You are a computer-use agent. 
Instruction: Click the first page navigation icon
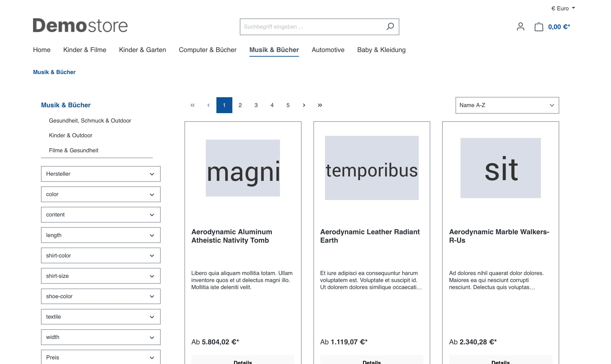pyautogui.click(x=192, y=105)
